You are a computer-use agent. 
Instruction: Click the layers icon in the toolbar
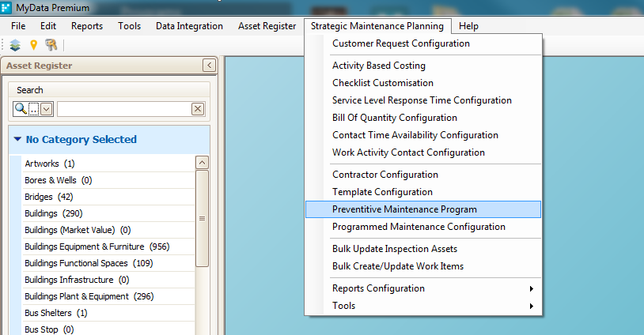click(15, 45)
